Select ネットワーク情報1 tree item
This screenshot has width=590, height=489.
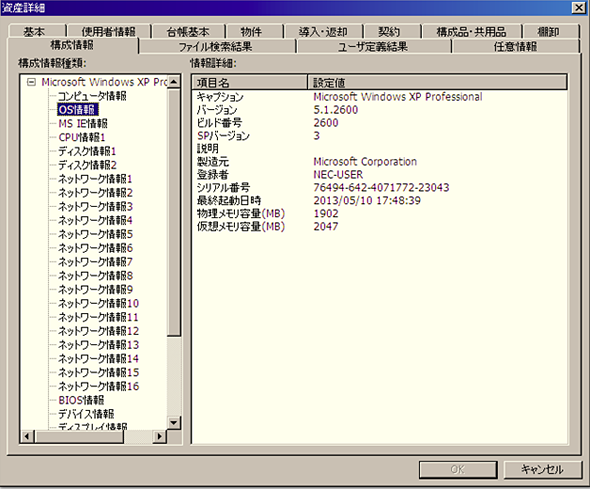[x=95, y=179]
